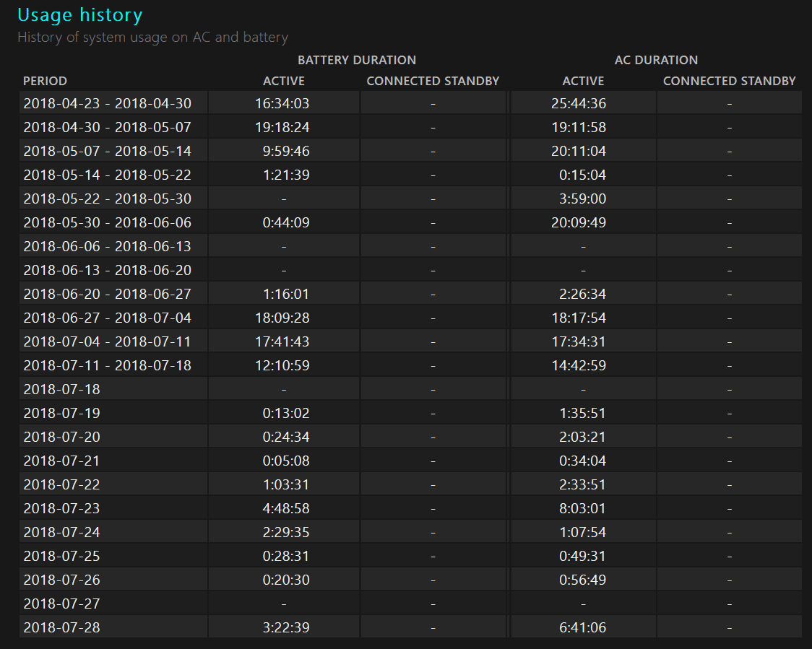
Task: Click the PERIOD column header
Action: pos(45,81)
